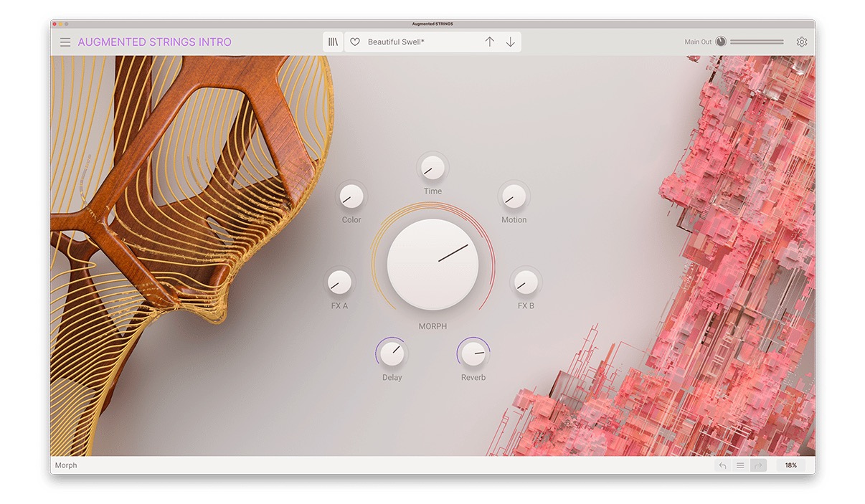
Task: Favorite the Beautiful Swell preset with heart
Action: [x=355, y=42]
